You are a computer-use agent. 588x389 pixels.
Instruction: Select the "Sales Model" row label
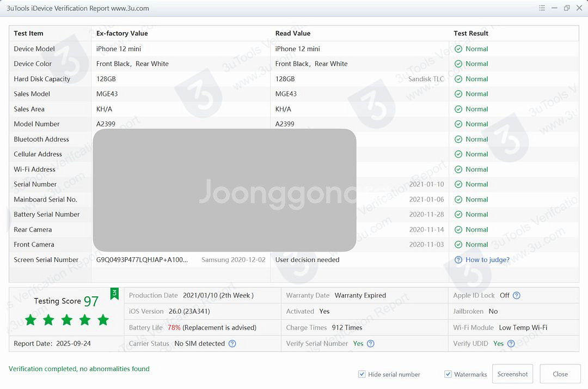(32, 94)
